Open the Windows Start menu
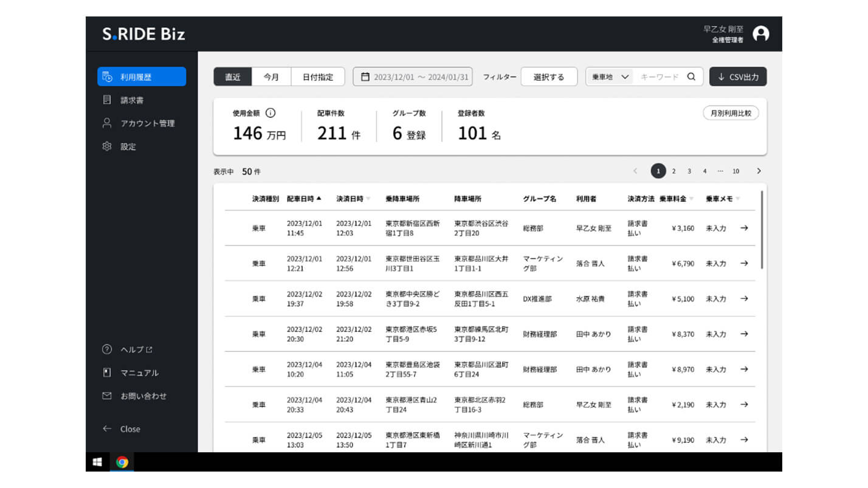The width and height of the screenshot is (868, 488). [97, 462]
